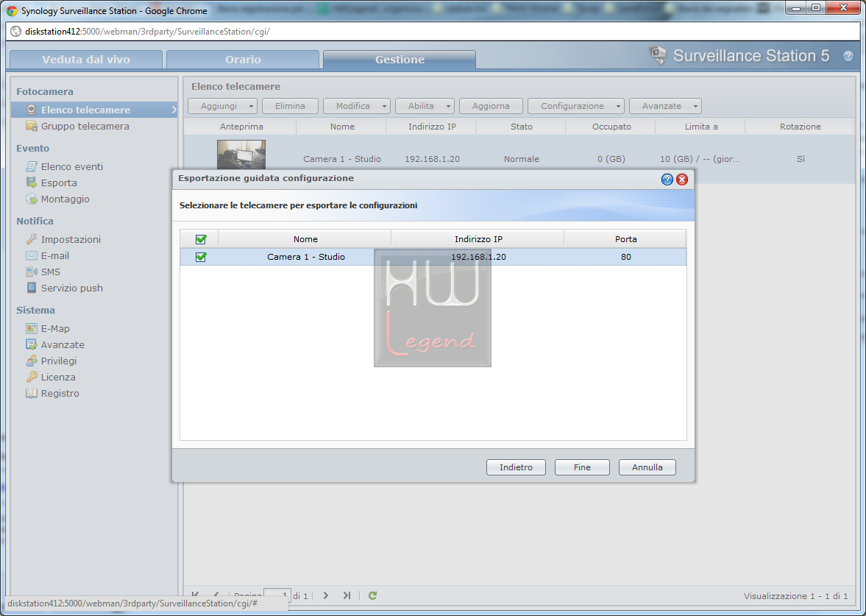The width and height of the screenshot is (866, 616).
Task: Open the SMS icon
Action: 32,272
